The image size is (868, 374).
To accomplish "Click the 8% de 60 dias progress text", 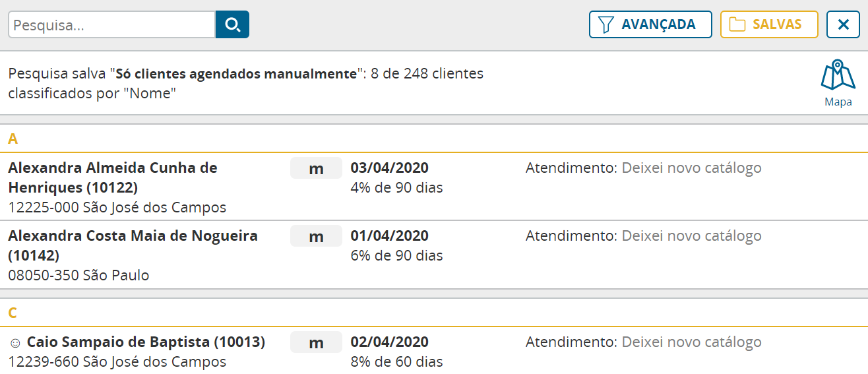I will click(396, 361).
